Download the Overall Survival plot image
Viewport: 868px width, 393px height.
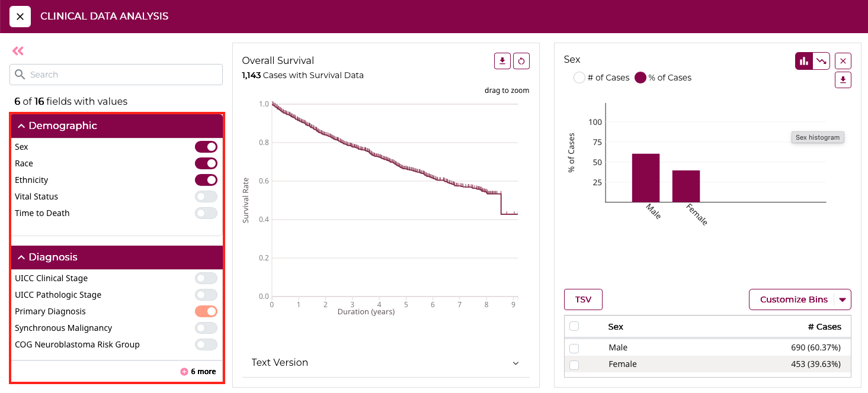[502, 60]
